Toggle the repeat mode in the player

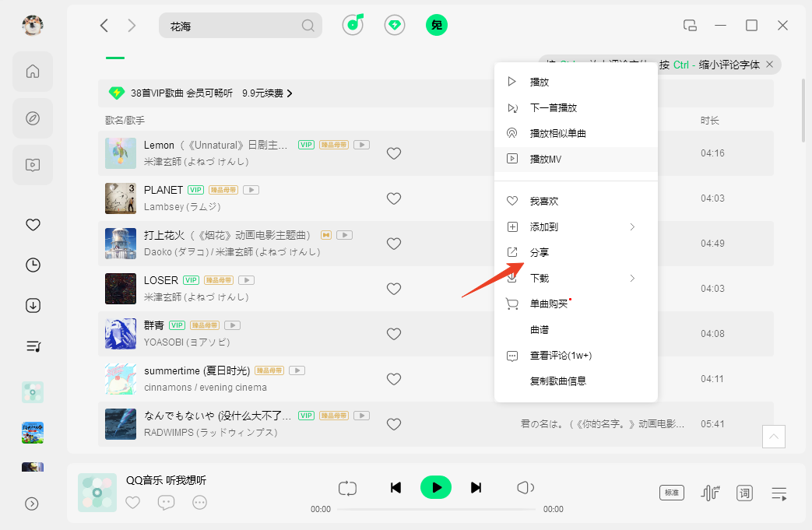(347, 488)
